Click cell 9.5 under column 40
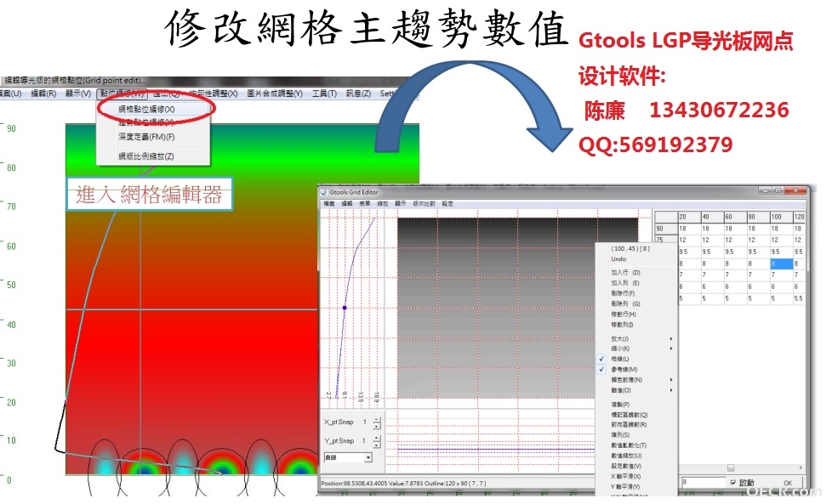832x504 pixels. pyautogui.click(x=712, y=252)
